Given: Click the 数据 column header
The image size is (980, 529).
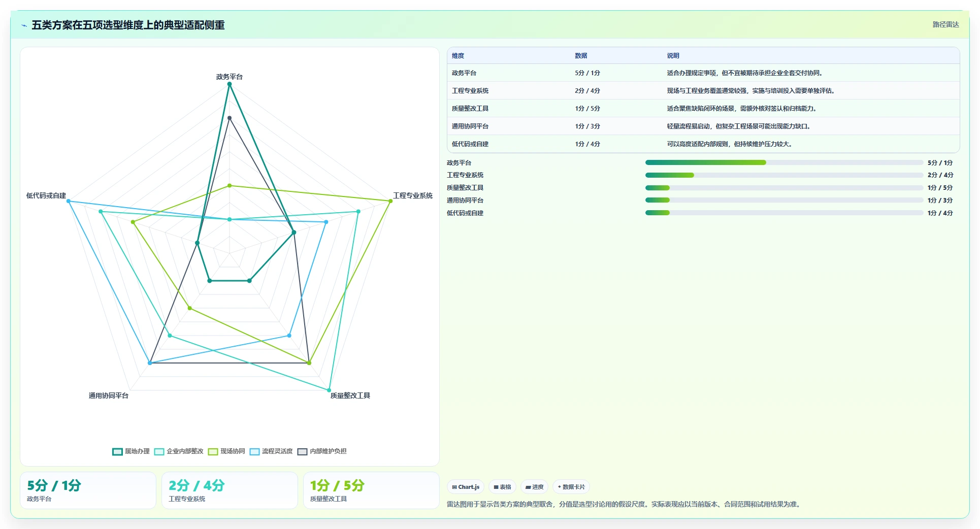Looking at the screenshot, I should [x=581, y=56].
